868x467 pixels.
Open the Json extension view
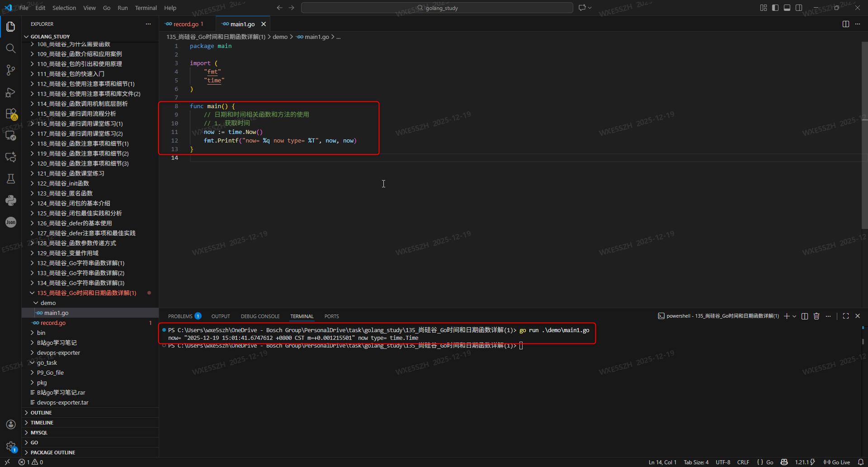tap(11, 222)
